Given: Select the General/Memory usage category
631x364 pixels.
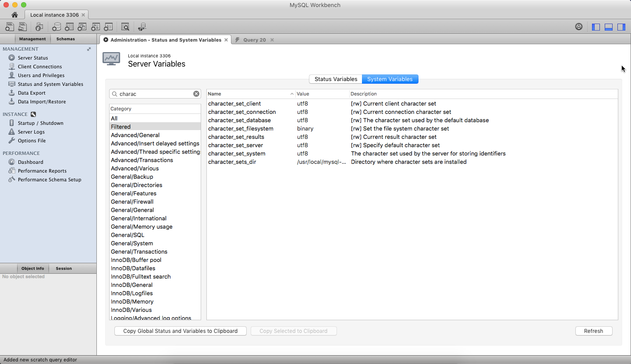Looking at the screenshot, I should (x=155, y=226).
